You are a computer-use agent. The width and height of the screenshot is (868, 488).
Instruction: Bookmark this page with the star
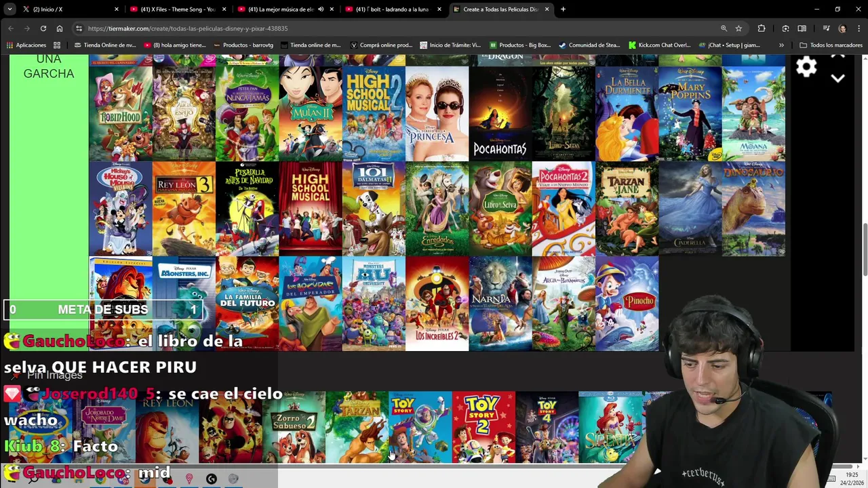[x=738, y=28]
